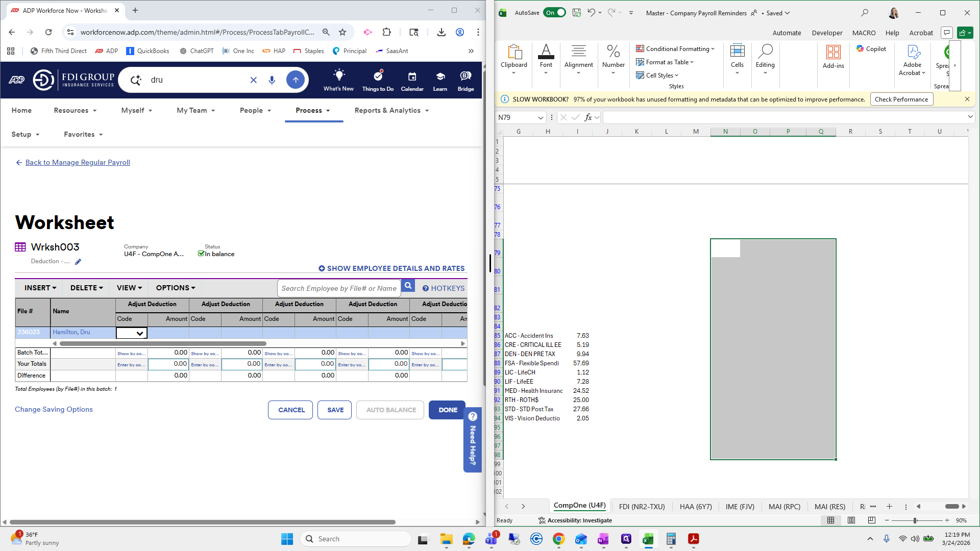Switch to Page Layout view in status bar
This screenshot has width=980, height=551.
pyautogui.click(x=851, y=520)
